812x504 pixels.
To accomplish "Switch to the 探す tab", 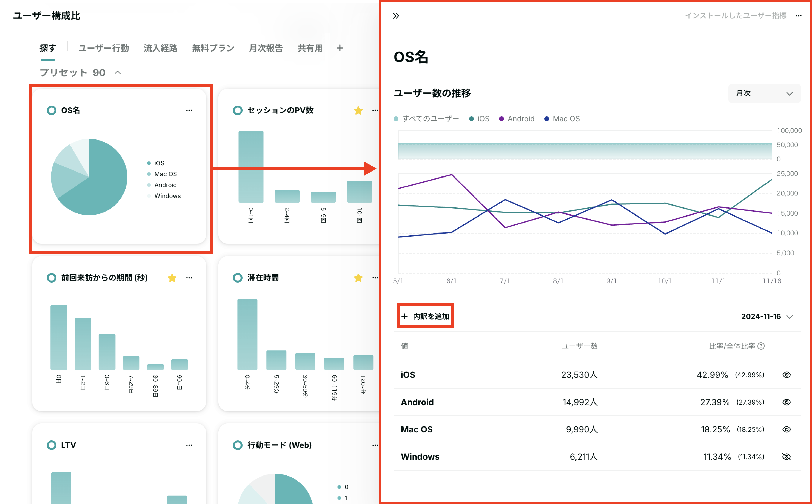I will coord(48,48).
